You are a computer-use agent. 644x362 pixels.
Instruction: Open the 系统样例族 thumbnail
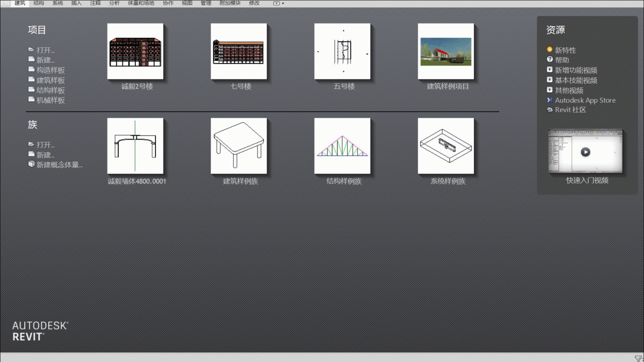coord(446,146)
